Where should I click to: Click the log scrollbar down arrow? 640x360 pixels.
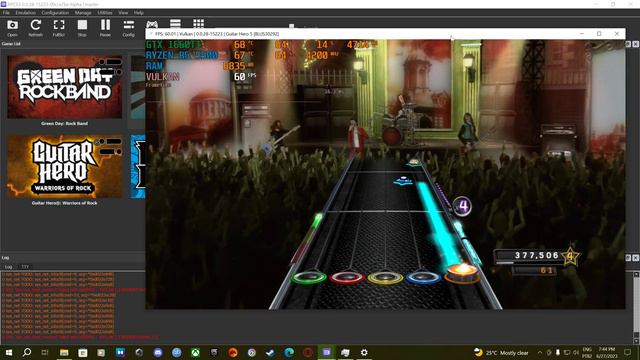click(x=636, y=341)
